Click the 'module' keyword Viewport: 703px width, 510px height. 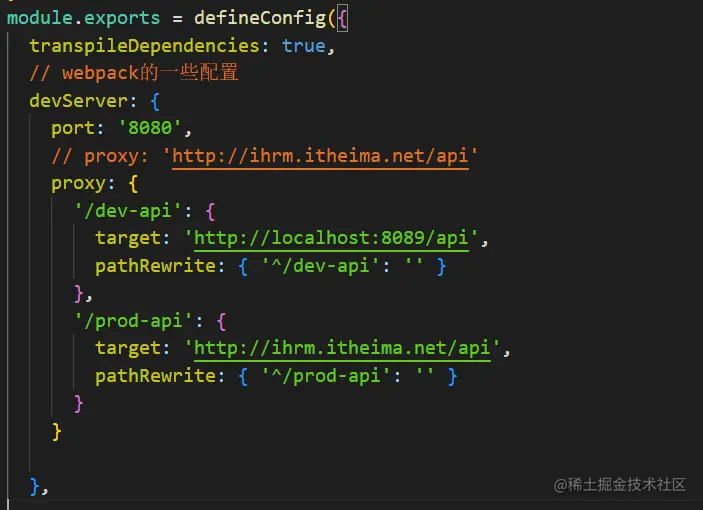[40, 18]
